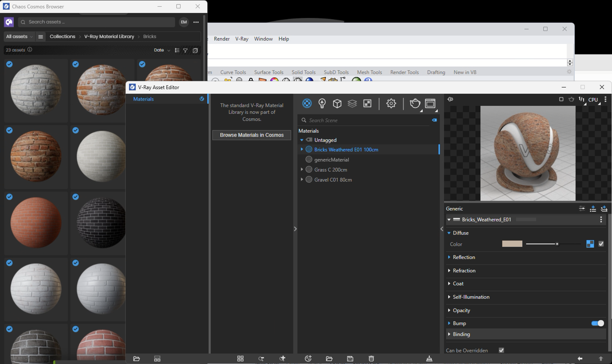The image size is (612, 364).
Task: Expand the Grass C 200cm material
Action: [x=302, y=169]
